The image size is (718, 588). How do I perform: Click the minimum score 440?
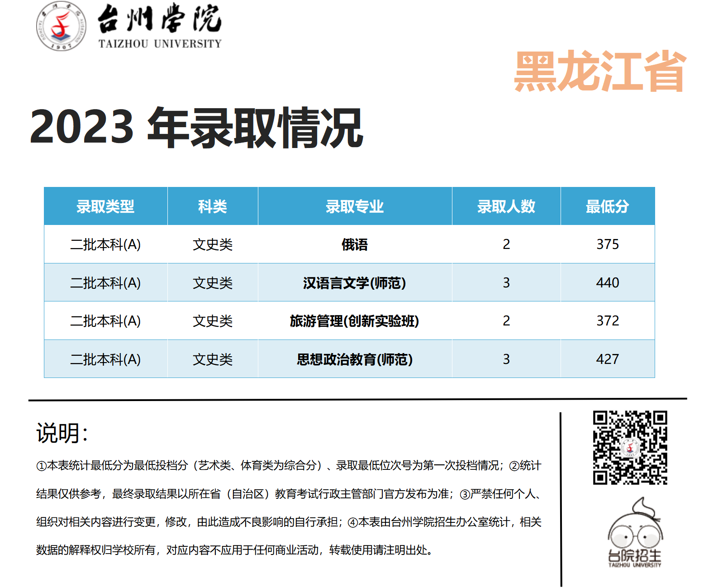608,283
